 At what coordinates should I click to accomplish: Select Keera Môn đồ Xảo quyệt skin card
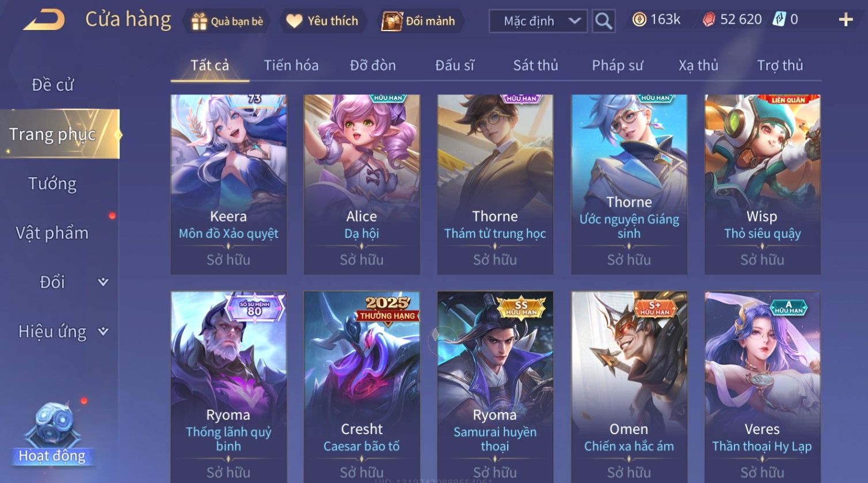[229, 184]
